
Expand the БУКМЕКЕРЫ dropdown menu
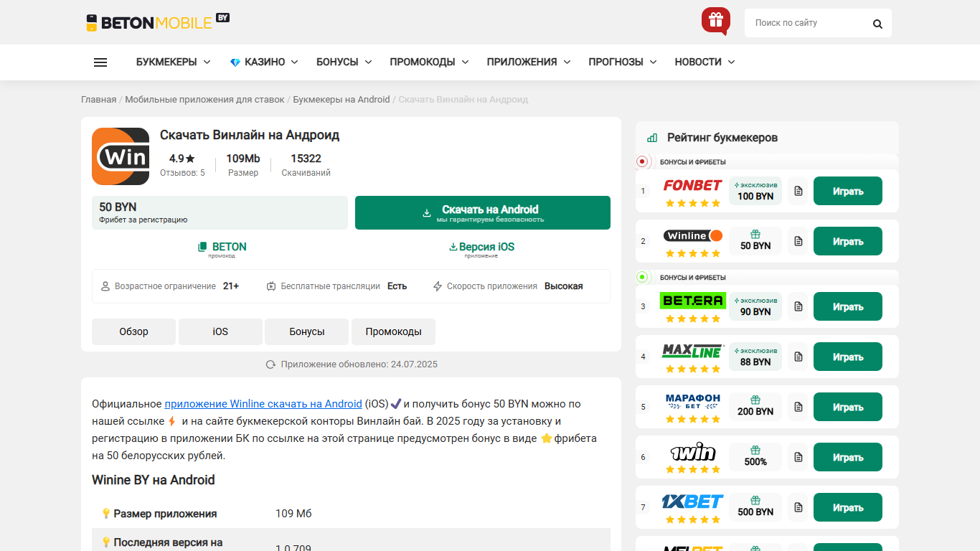[x=174, y=62]
